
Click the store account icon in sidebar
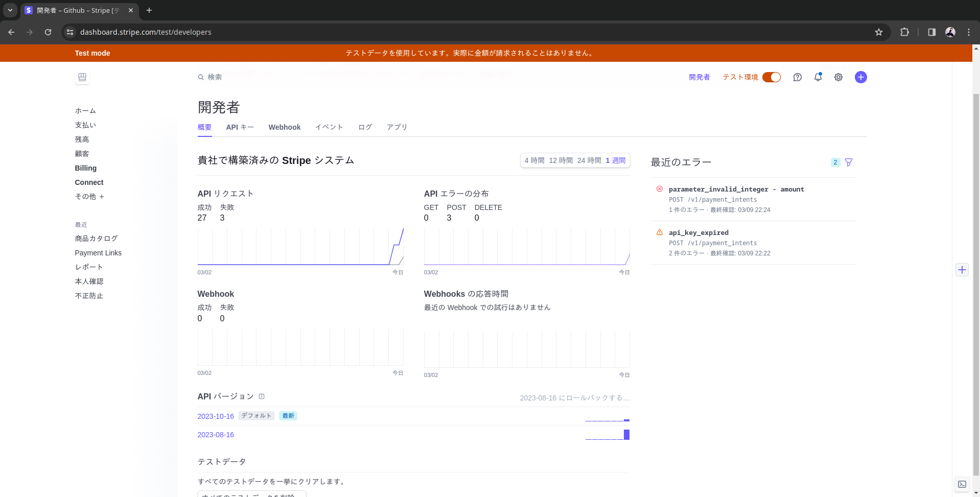(x=82, y=77)
